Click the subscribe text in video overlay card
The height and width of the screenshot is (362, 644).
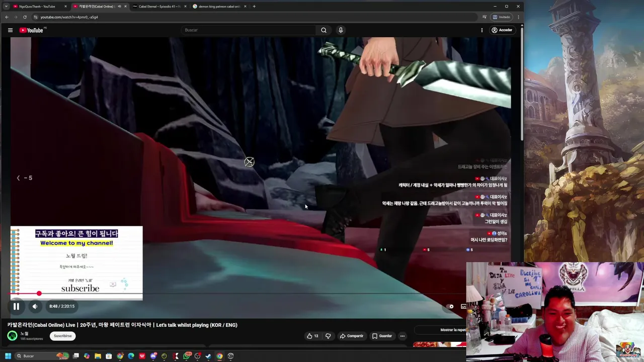[x=80, y=289]
